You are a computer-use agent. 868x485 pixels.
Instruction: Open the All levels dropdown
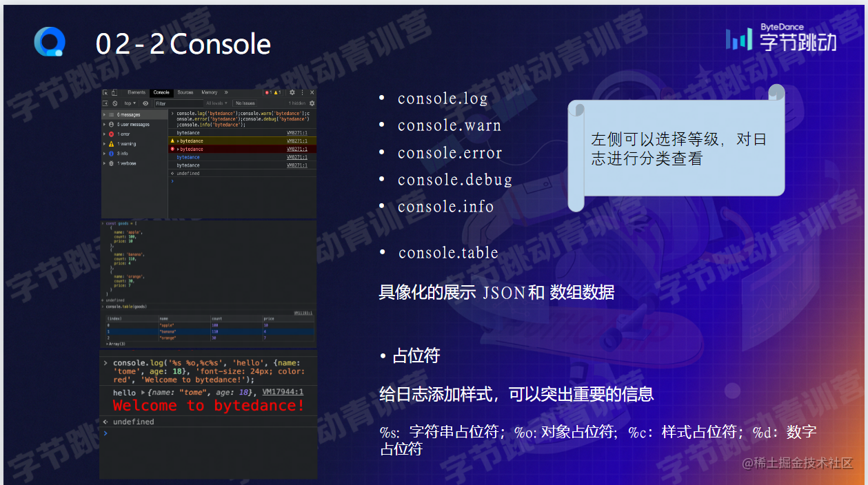[x=217, y=103]
